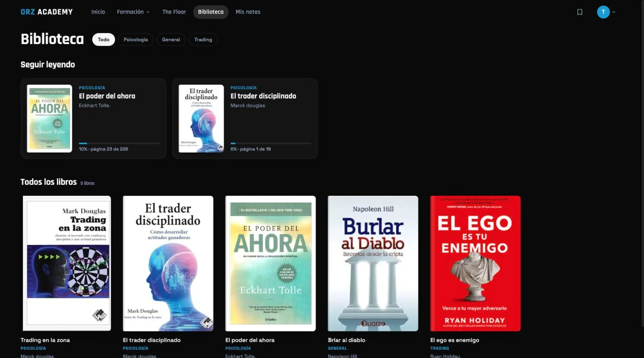The image size is (644, 358).
Task: Filter library by Psicología
Action: click(x=136, y=39)
